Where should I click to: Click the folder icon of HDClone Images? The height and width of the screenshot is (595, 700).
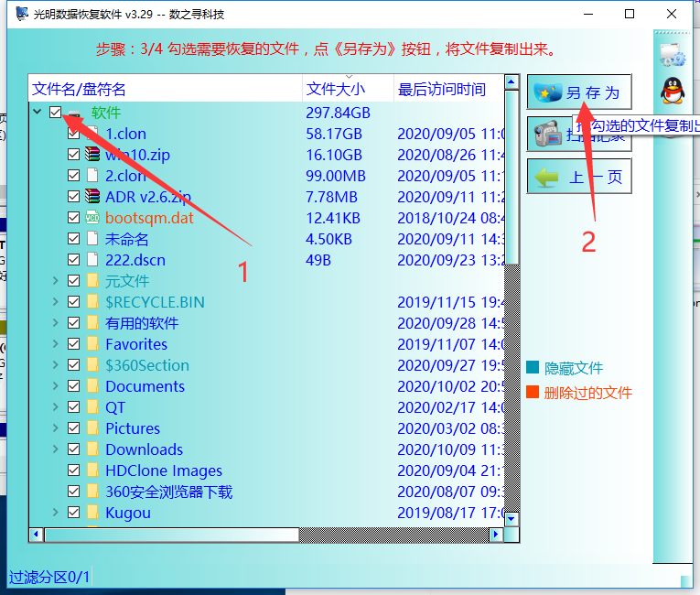92,470
